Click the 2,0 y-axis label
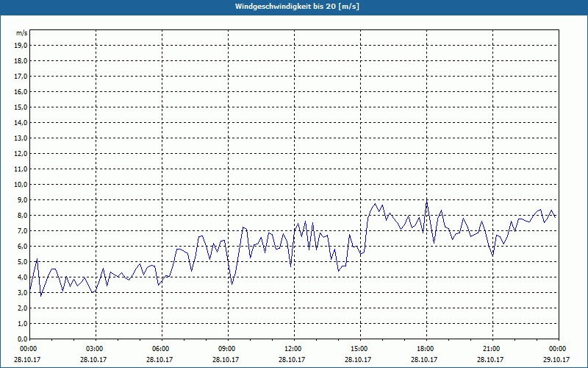Image resolution: width=588 pixels, height=368 pixels. [22, 308]
